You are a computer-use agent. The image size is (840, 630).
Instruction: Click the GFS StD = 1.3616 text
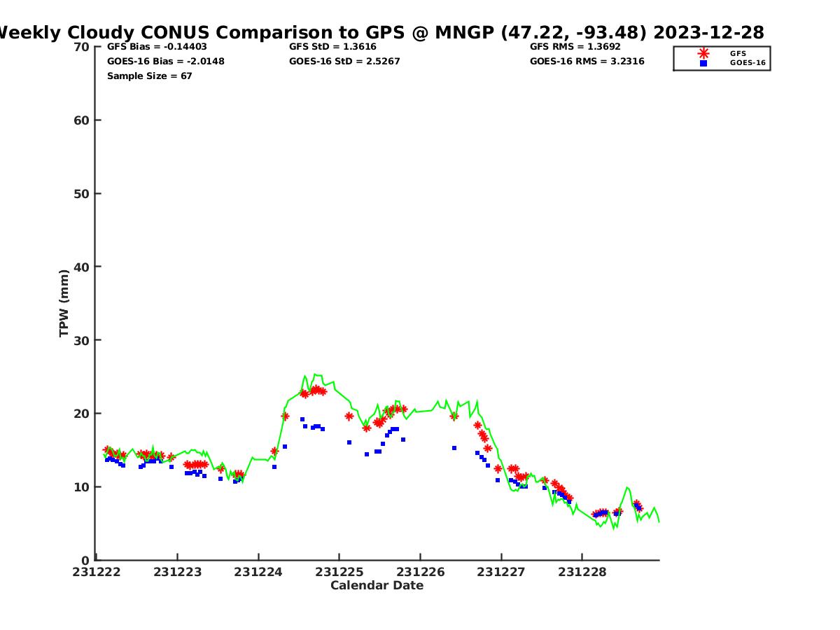pyautogui.click(x=332, y=47)
